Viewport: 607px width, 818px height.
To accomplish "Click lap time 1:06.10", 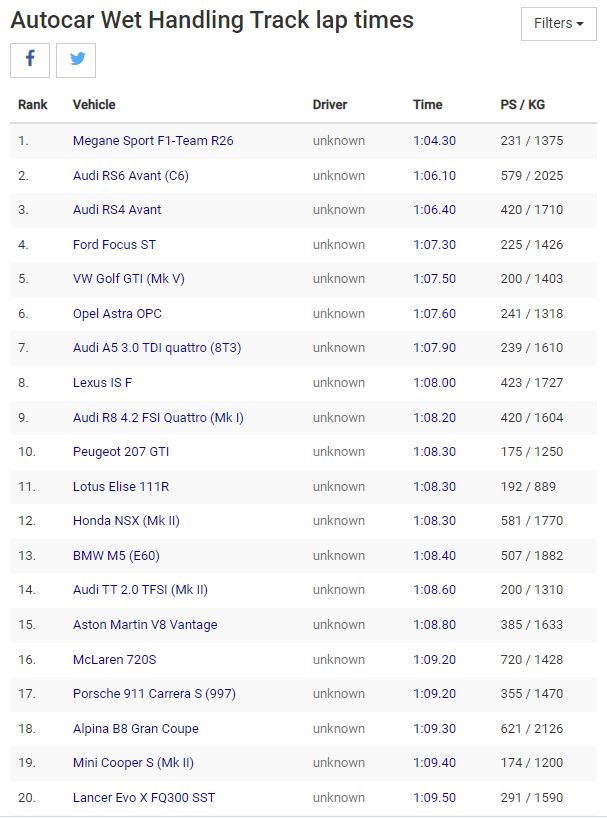I will pyautogui.click(x=434, y=176).
